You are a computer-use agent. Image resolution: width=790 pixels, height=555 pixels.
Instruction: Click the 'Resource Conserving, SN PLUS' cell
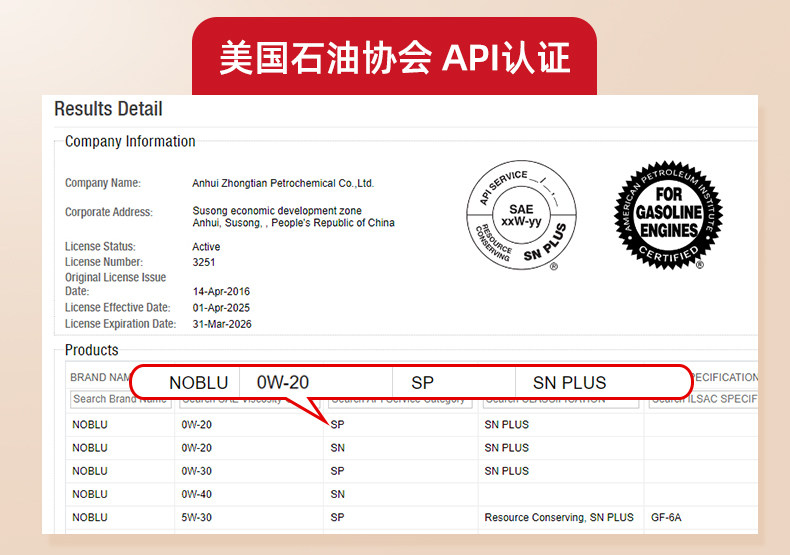tap(559, 518)
